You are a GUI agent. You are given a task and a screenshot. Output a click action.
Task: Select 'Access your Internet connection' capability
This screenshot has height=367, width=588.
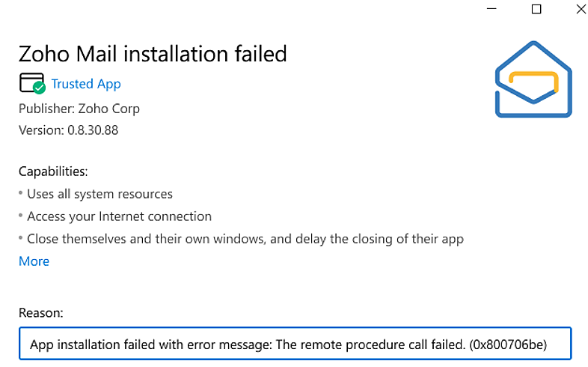coord(119,216)
